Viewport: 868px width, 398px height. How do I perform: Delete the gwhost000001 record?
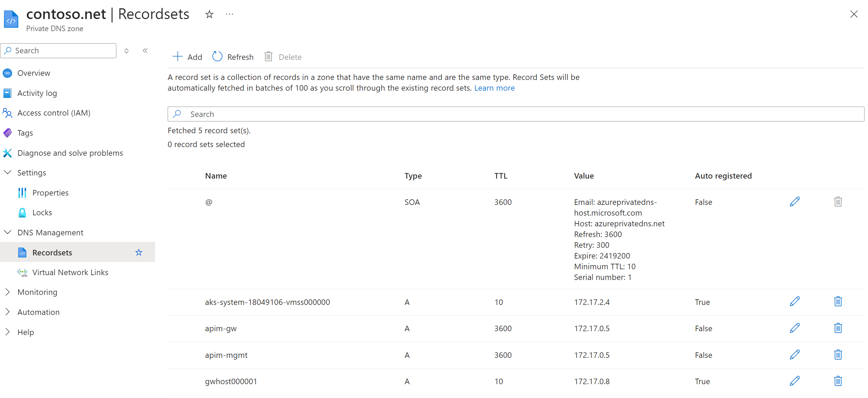838,381
